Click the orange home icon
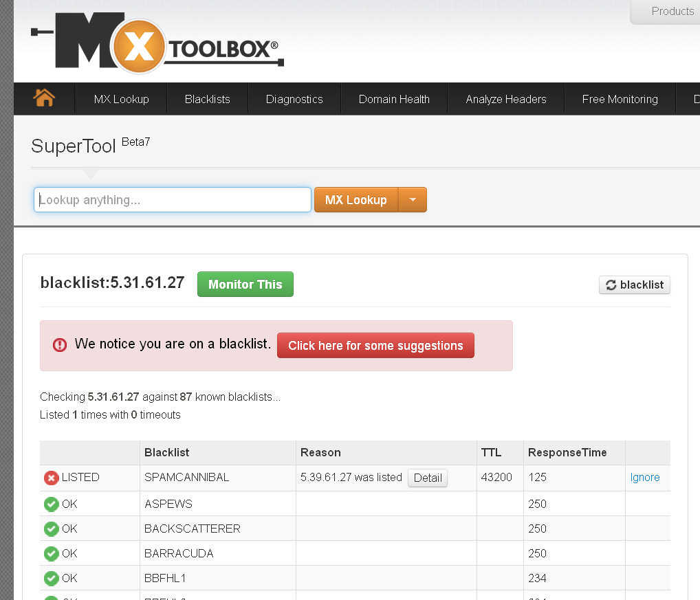 [x=44, y=98]
